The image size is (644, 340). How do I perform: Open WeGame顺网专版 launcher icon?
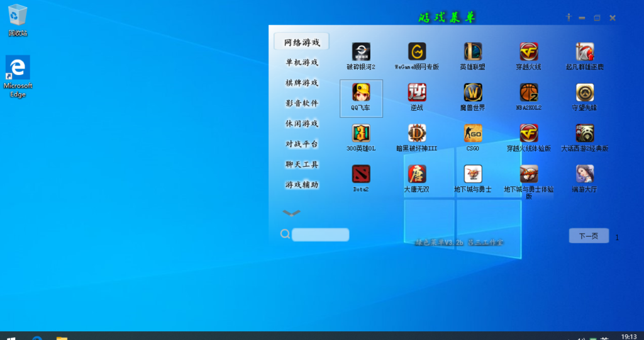coord(417,52)
